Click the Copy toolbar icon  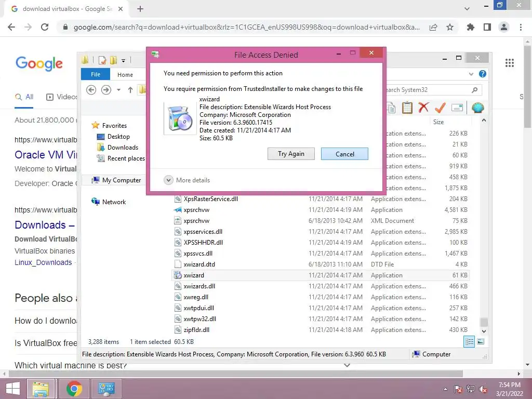click(391, 108)
